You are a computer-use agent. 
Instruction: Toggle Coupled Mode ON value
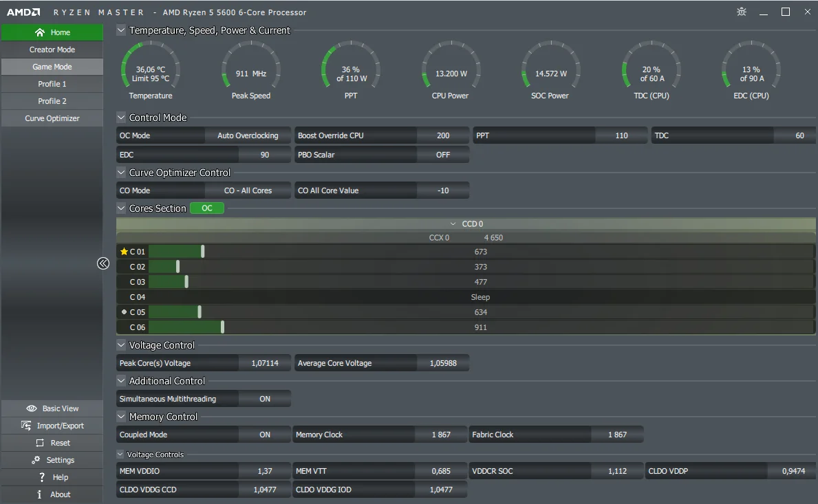tap(264, 435)
